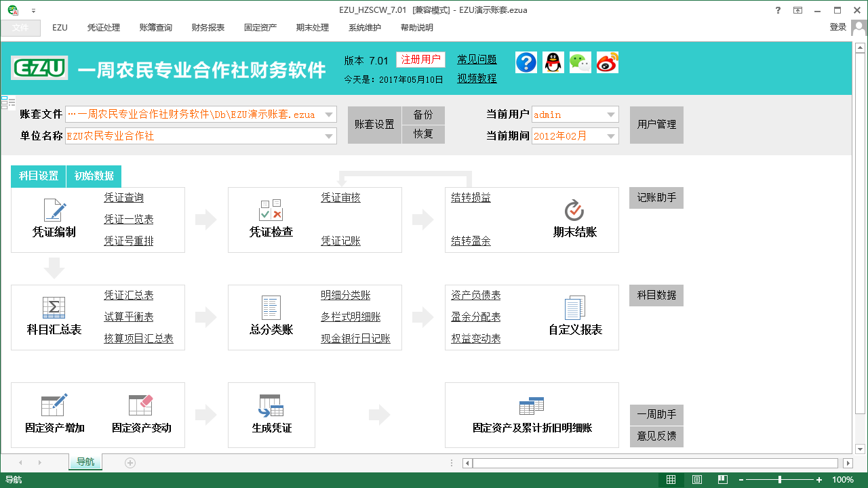
Task: Expand the 账套文件 dropdown
Action: (x=329, y=115)
